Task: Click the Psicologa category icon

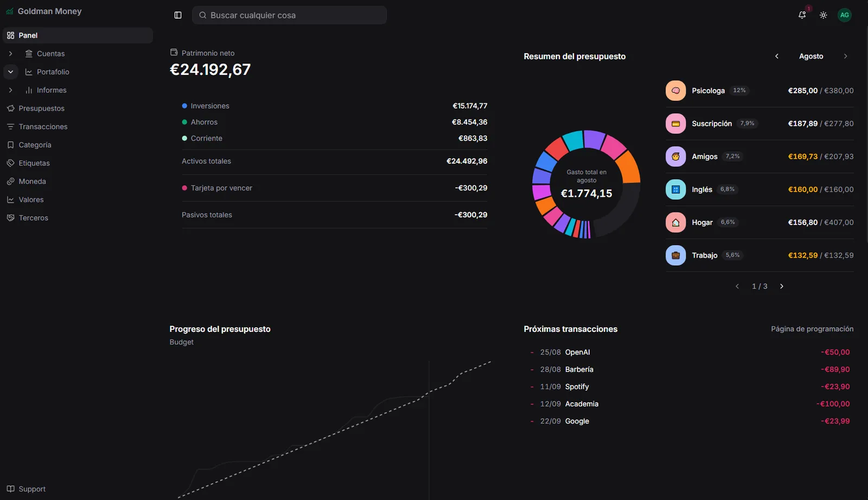Action: point(675,91)
